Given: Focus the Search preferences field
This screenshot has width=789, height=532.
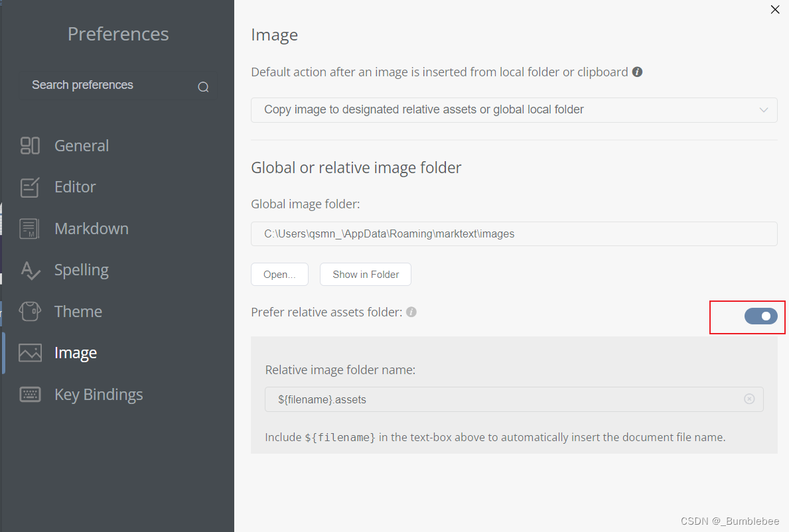Looking at the screenshot, I should (x=106, y=86).
